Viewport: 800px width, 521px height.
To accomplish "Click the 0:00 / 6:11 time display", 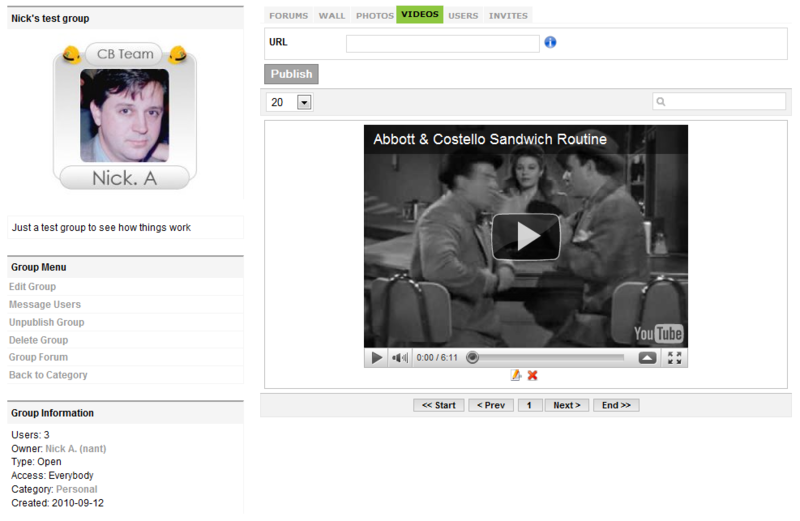I will pos(437,358).
